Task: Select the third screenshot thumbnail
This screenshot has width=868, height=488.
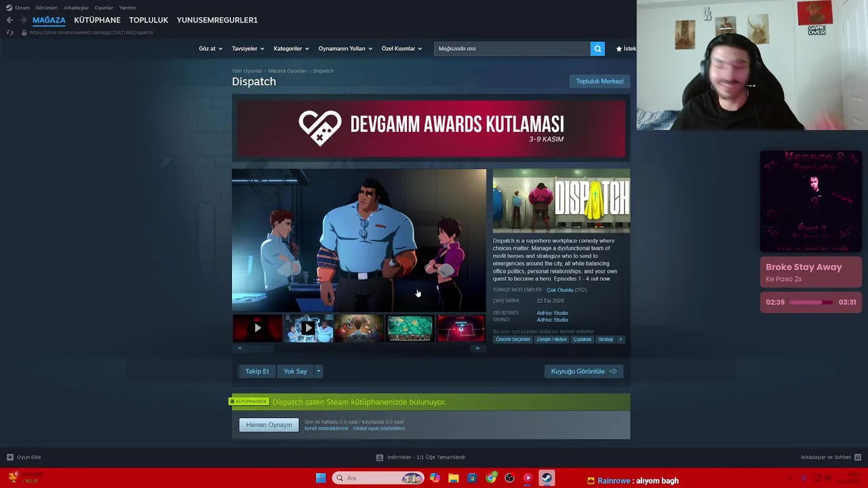Action: pyautogui.click(x=359, y=328)
